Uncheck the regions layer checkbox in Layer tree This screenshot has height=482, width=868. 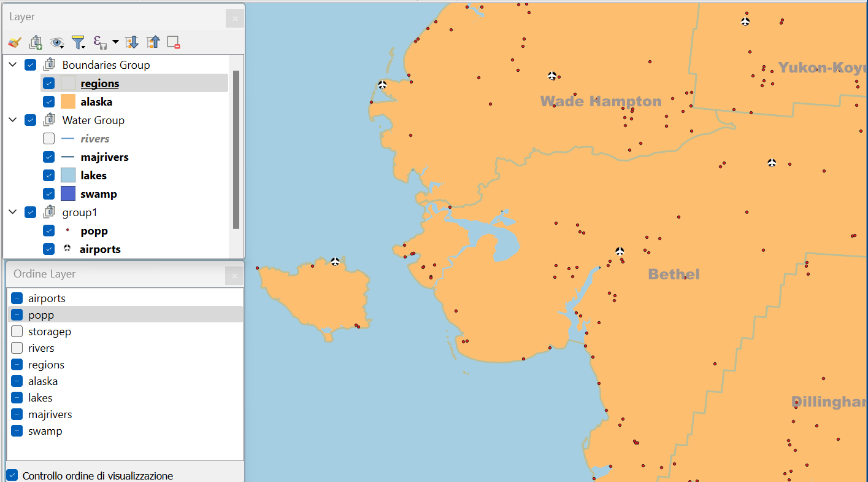(x=49, y=83)
